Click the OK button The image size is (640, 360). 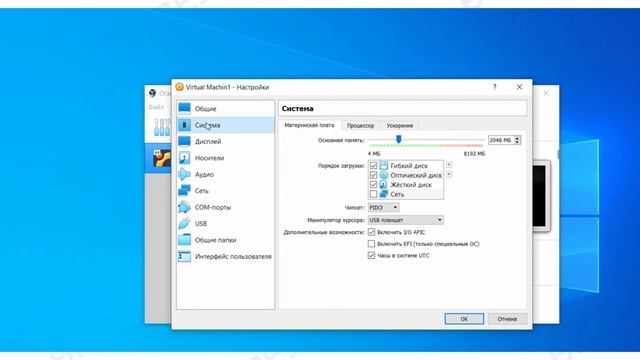pyautogui.click(x=464, y=319)
